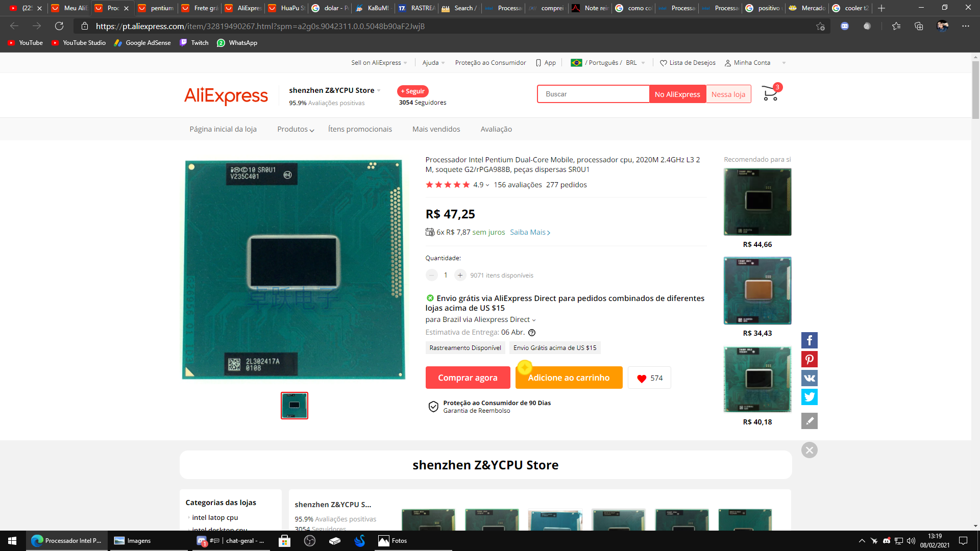Open Itens promocionais tab

(360, 129)
